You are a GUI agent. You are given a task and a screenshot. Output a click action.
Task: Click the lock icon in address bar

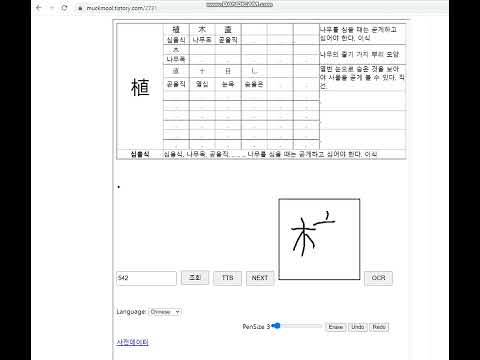point(80,8)
